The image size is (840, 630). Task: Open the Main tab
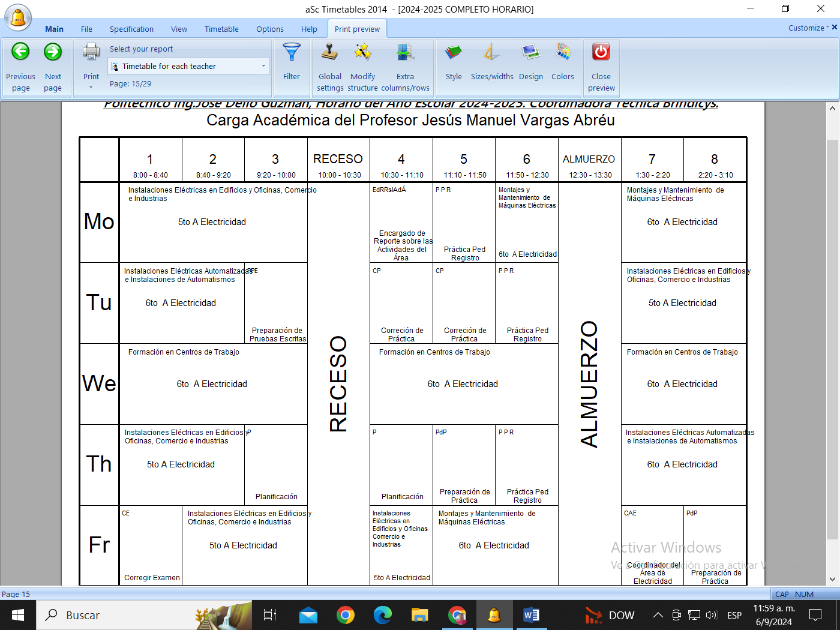[x=54, y=29]
